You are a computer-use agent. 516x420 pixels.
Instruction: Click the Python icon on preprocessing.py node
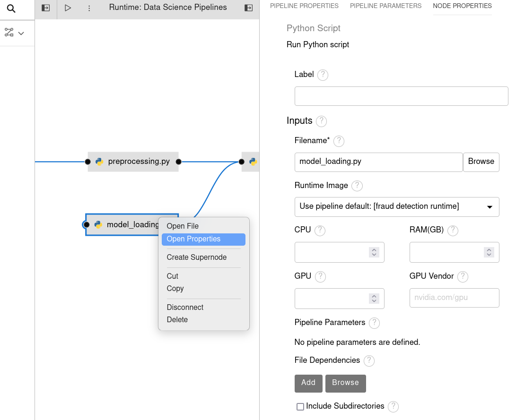[x=99, y=162]
